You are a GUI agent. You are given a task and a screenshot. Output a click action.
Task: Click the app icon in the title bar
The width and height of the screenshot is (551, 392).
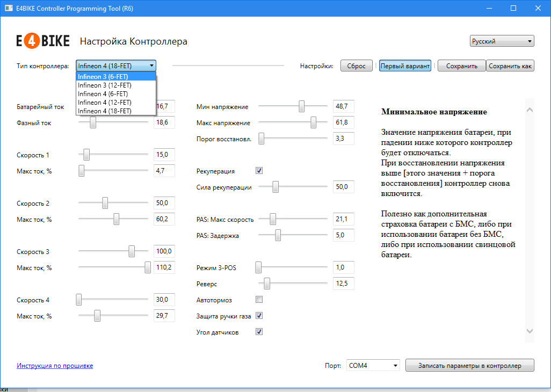9,8
